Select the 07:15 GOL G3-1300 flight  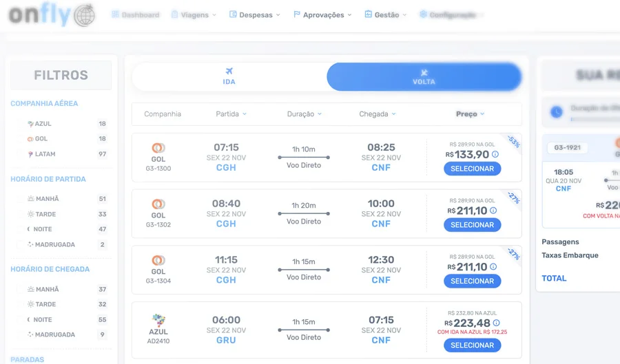point(472,169)
